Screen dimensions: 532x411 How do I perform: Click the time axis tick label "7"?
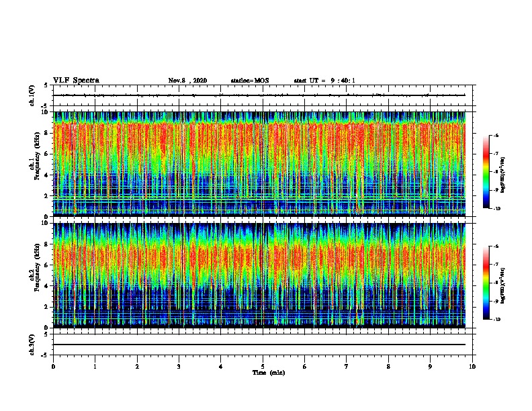pos(347,366)
